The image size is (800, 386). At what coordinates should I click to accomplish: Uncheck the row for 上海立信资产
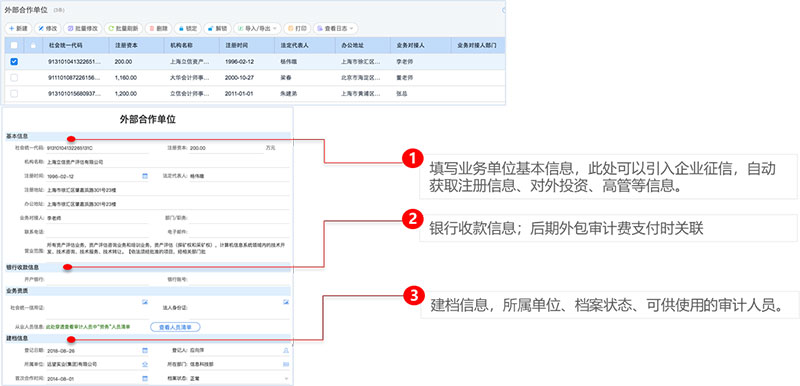click(14, 62)
